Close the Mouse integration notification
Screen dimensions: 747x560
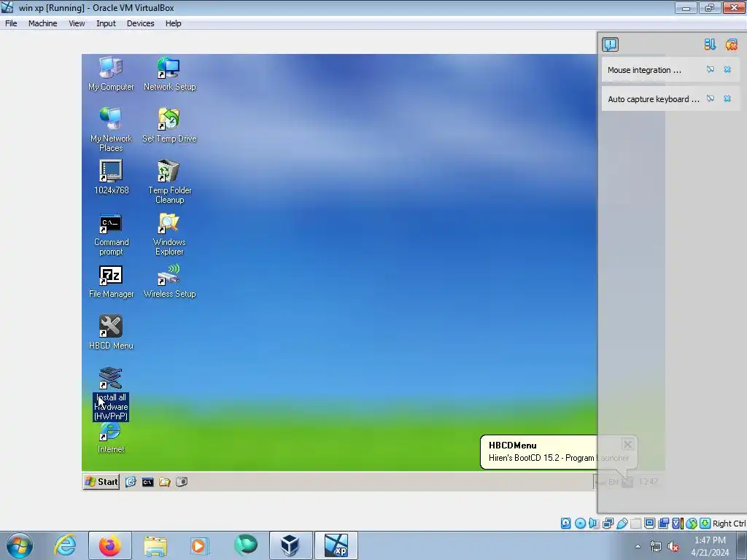tap(727, 69)
